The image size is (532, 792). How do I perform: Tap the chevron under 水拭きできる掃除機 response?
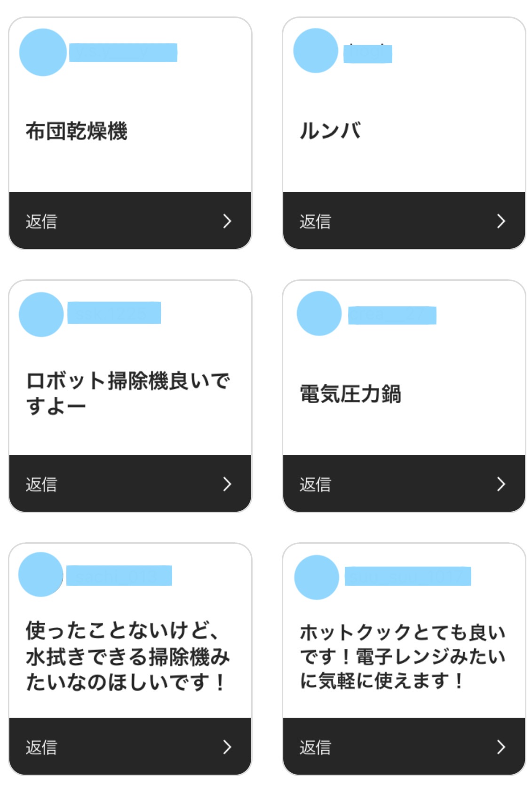tap(227, 747)
